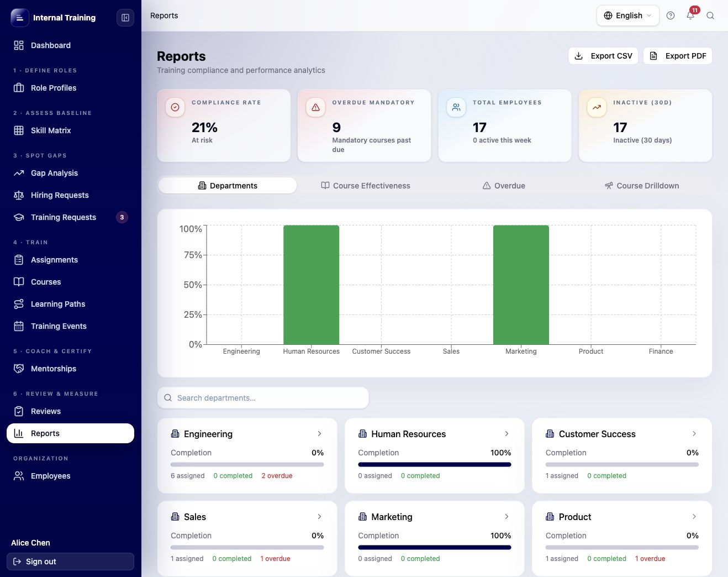Click the Human Resources chart bar

coord(312,285)
